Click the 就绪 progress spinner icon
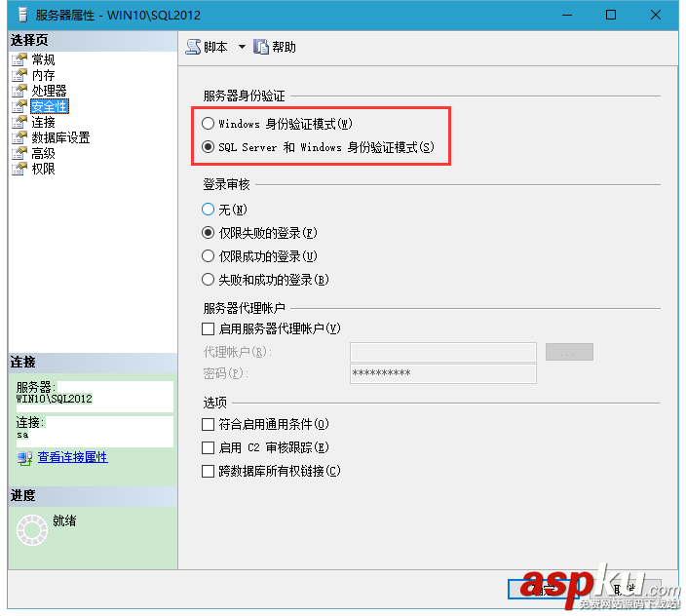The image size is (686, 616). 32,530
